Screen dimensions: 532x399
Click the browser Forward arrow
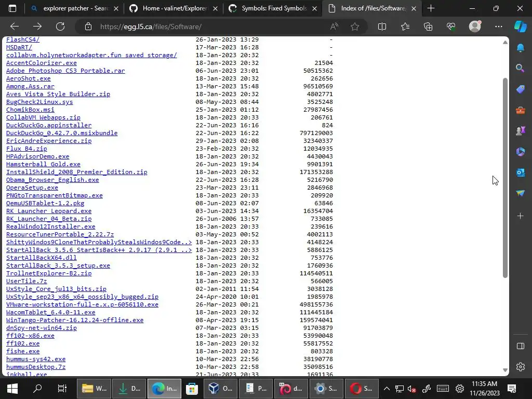pos(37,26)
